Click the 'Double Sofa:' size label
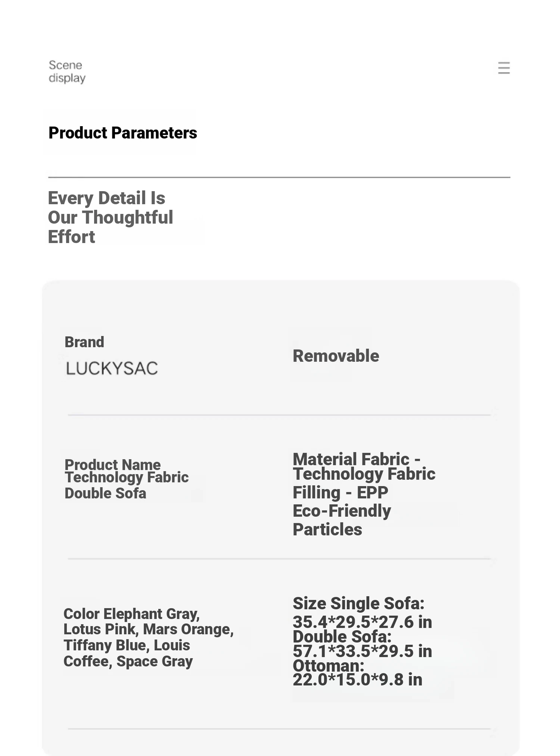Screen dimensions: 560x756 tap(342, 636)
